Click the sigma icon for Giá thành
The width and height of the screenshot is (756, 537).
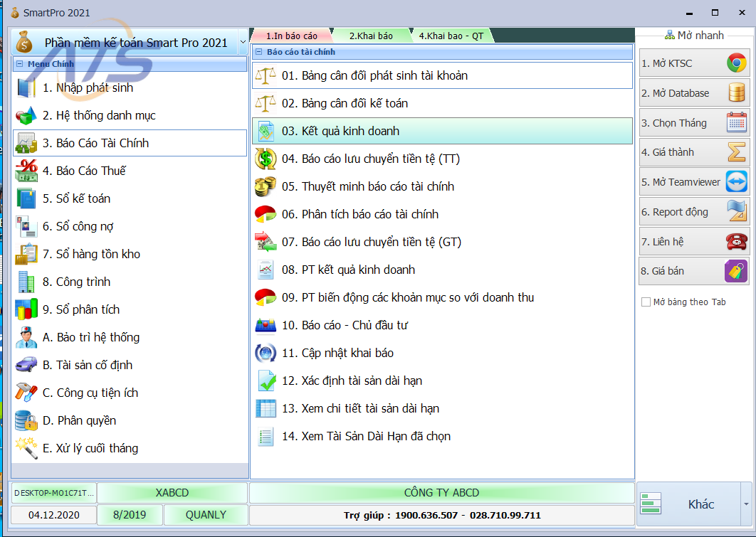(736, 152)
